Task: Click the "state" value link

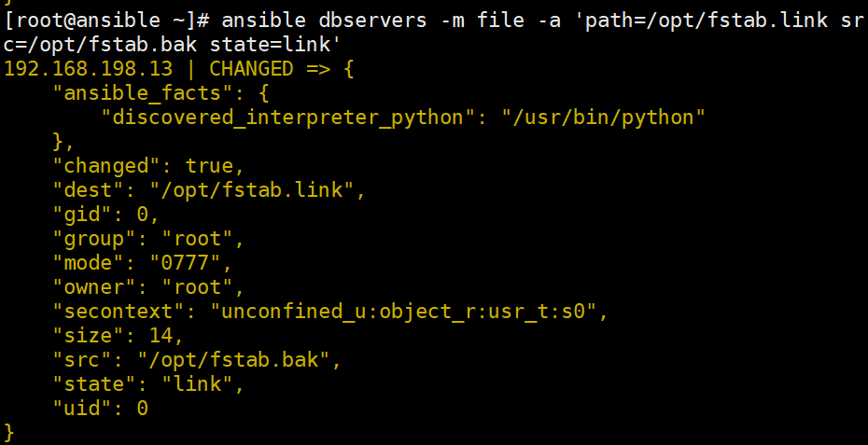Action: (x=197, y=384)
